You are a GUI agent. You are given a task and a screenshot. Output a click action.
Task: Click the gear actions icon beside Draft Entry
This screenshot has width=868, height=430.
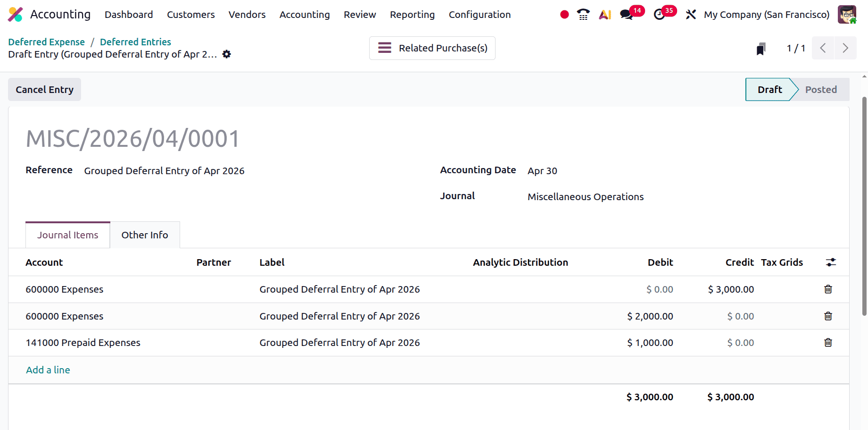[x=227, y=54]
